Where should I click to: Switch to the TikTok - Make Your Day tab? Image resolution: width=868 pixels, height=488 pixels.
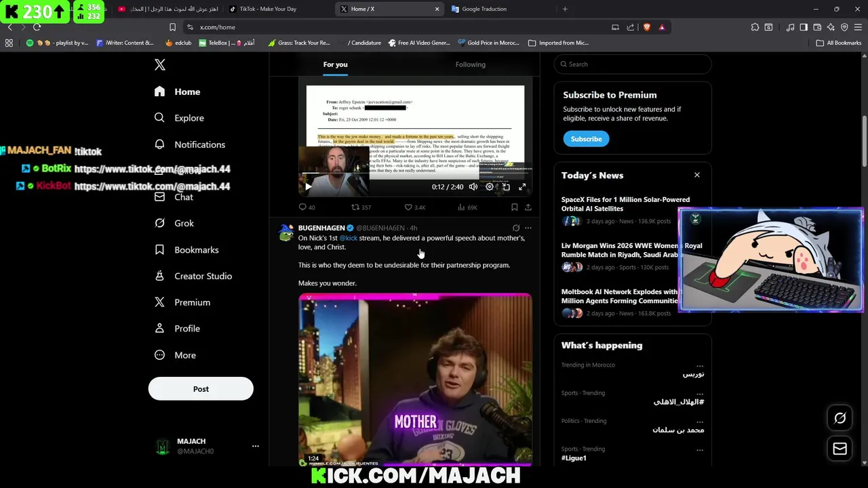click(278, 9)
